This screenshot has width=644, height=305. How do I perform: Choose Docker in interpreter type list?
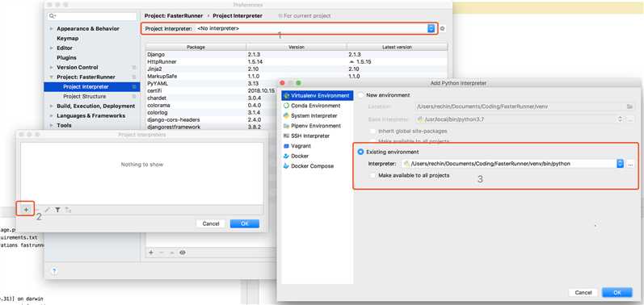tap(317, 156)
